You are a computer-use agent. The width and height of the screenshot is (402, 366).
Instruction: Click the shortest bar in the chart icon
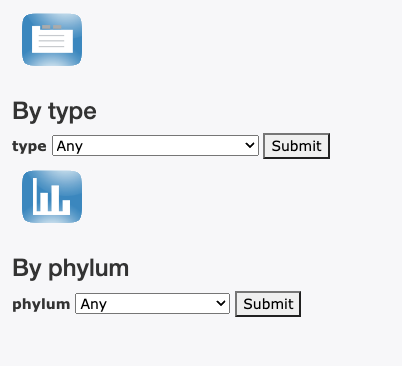(66, 205)
